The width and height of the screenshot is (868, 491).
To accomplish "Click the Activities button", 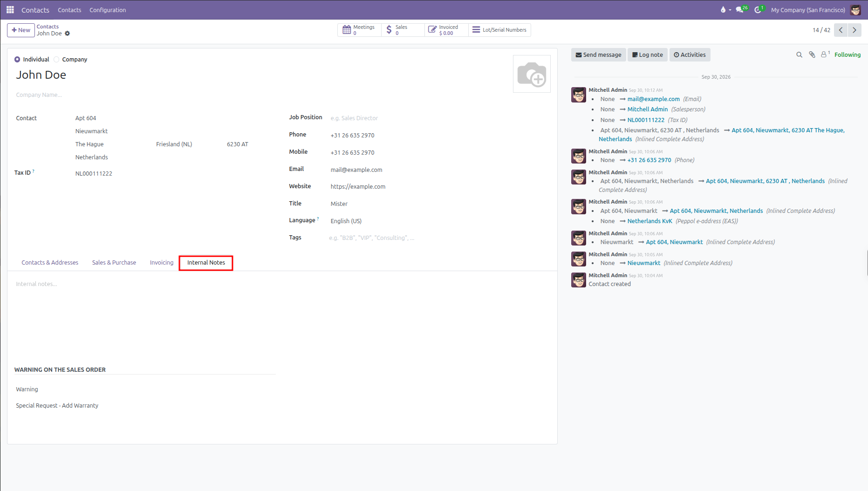I will (690, 55).
